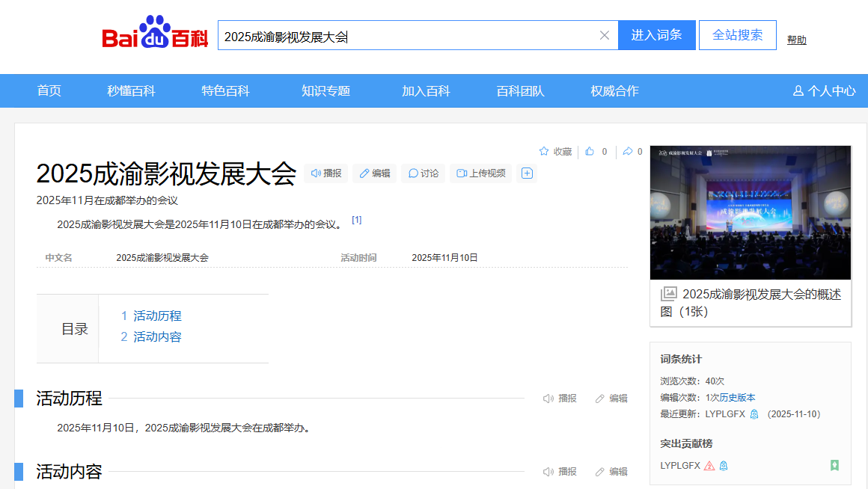
Task: Open the plus icon next to 上传视频
Action: [527, 173]
